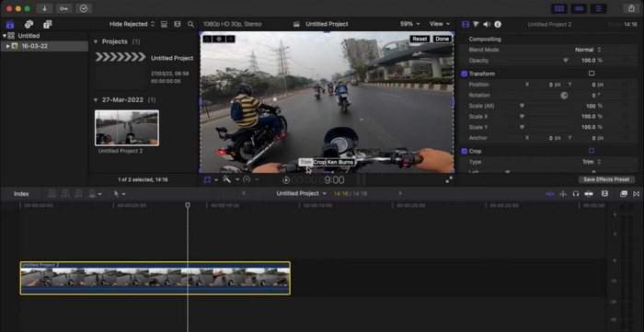Go forward in timeline history

click(400, 193)
